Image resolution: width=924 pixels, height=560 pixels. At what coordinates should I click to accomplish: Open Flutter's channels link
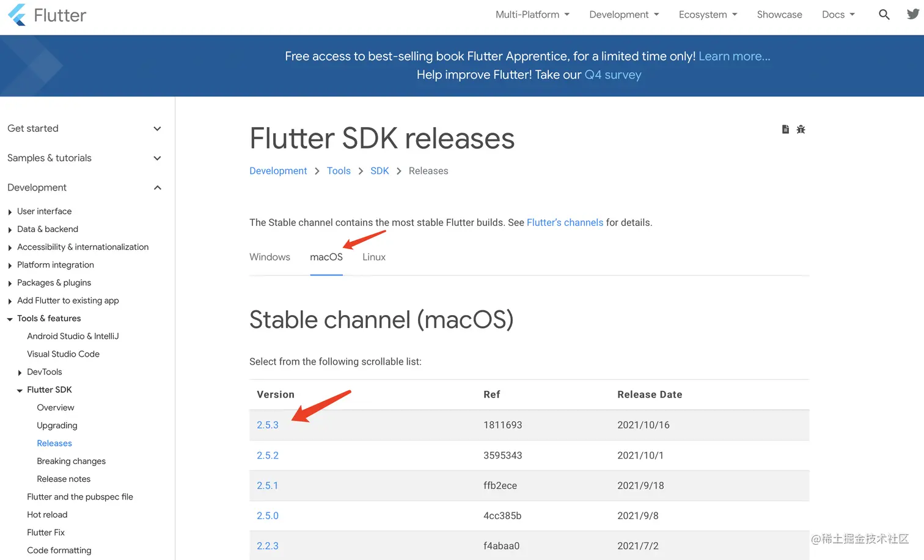click(x=565, y=222)
